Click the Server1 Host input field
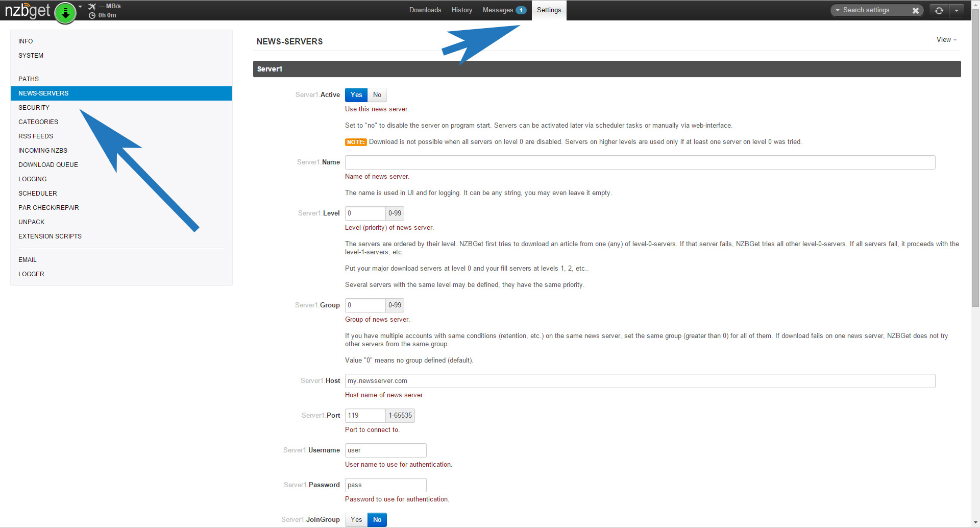The height and width of the screenshot is (528, 980). tap(640, 381)
